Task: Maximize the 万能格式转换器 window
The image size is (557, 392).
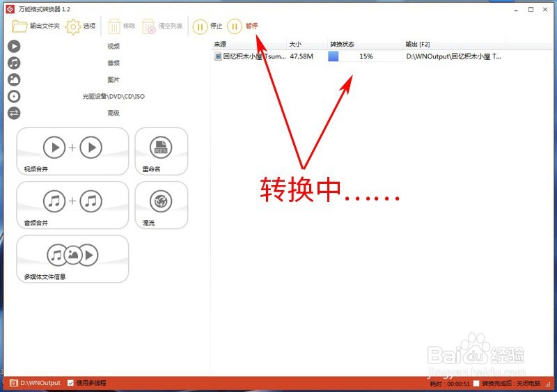Action: coord(531,10)
